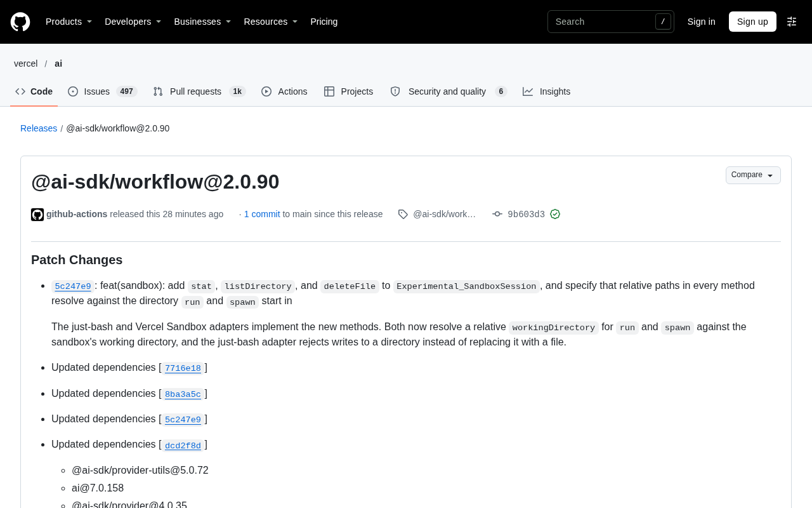Click the Sign up button
The image size is (812, 508).
[752, 22]
